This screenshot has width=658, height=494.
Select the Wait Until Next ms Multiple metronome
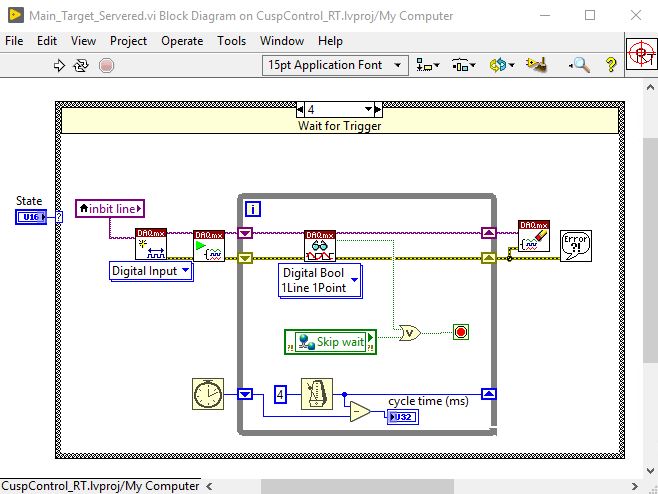tap(317, 394)
